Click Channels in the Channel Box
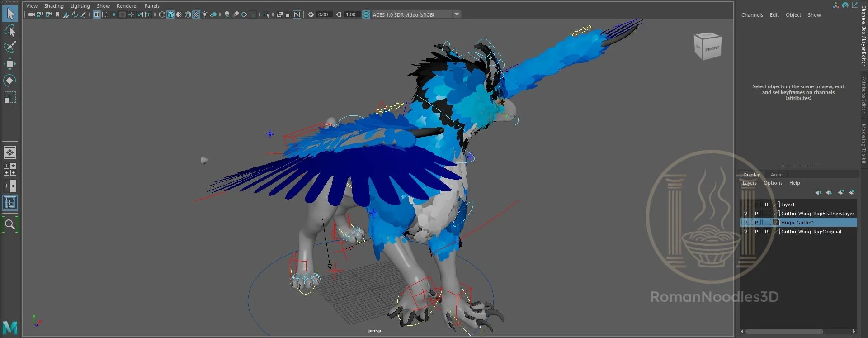 [752, 15]
